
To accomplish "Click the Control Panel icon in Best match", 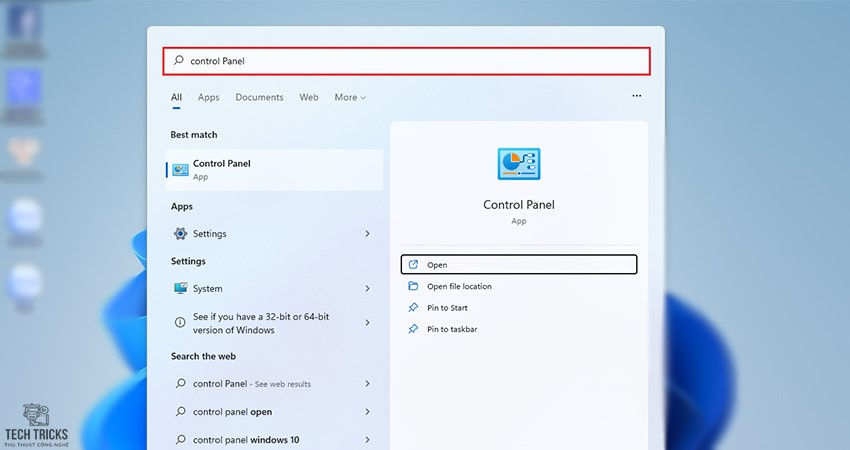I will point(180,170).
